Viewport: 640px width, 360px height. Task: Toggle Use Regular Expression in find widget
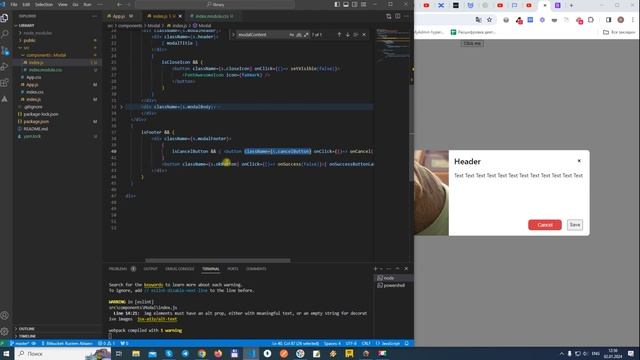coord(306,35)
